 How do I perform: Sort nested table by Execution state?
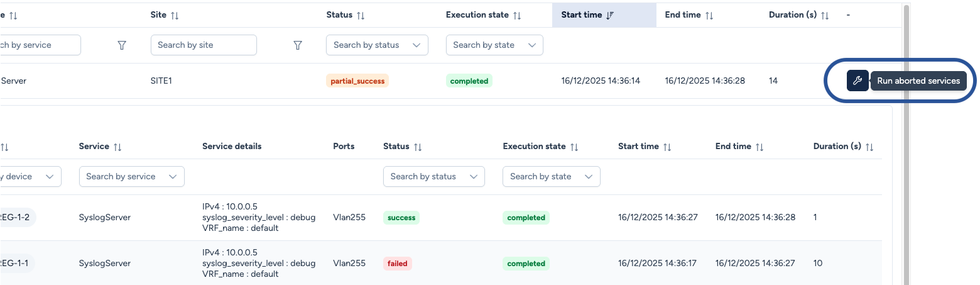574,147
